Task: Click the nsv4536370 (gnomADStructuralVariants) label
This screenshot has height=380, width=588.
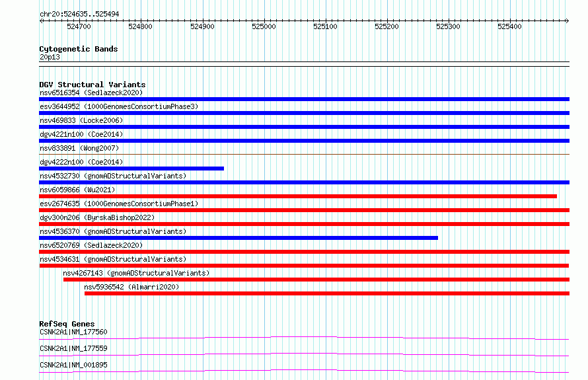Action: tap(113, 231)
